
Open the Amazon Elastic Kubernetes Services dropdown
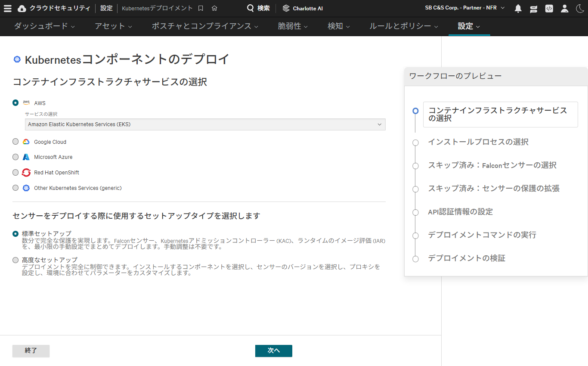205,124
